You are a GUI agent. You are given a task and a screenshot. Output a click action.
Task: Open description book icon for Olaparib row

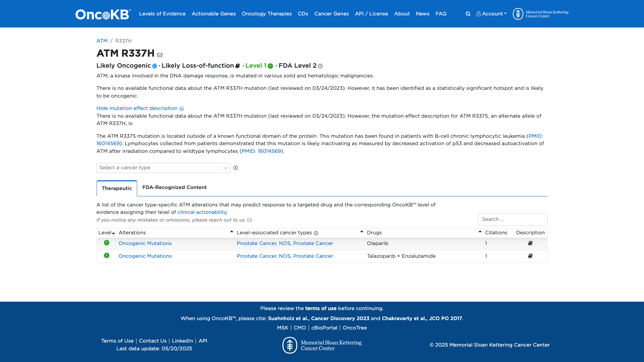pos(530,243)
